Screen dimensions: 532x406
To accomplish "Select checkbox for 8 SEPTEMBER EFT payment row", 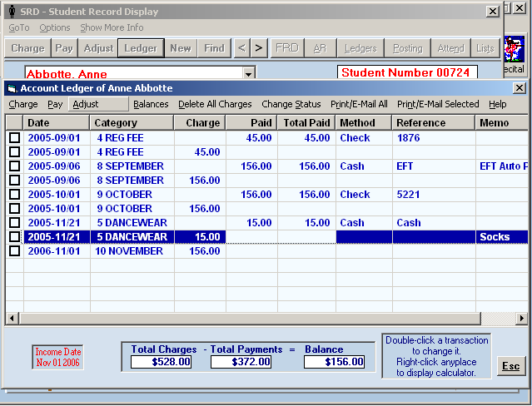I will coord(15,166).
